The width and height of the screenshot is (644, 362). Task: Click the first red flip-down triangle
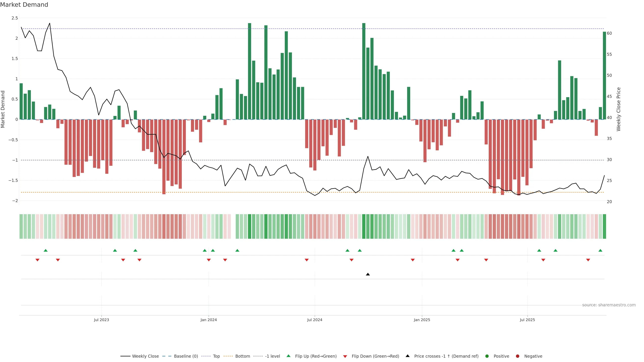click(38, 260)
